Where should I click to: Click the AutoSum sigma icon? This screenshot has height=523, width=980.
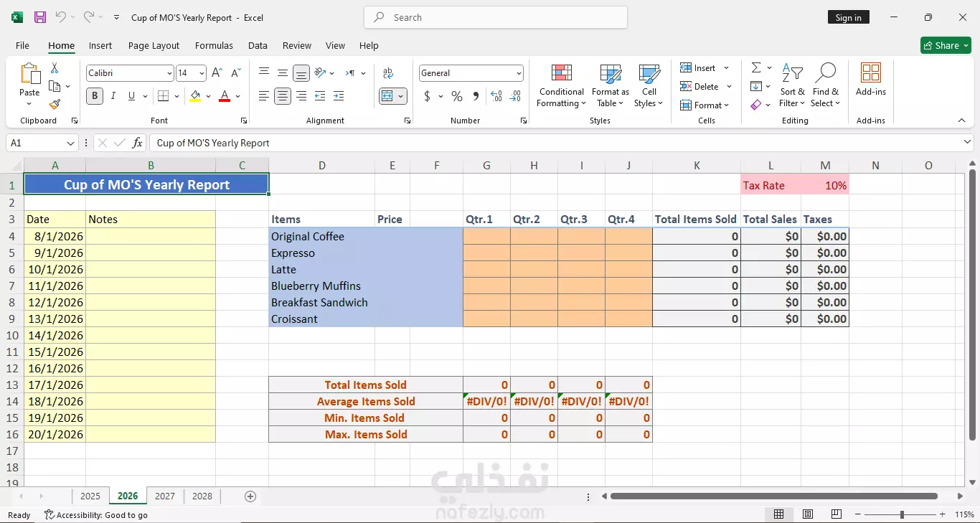[756, 67]
